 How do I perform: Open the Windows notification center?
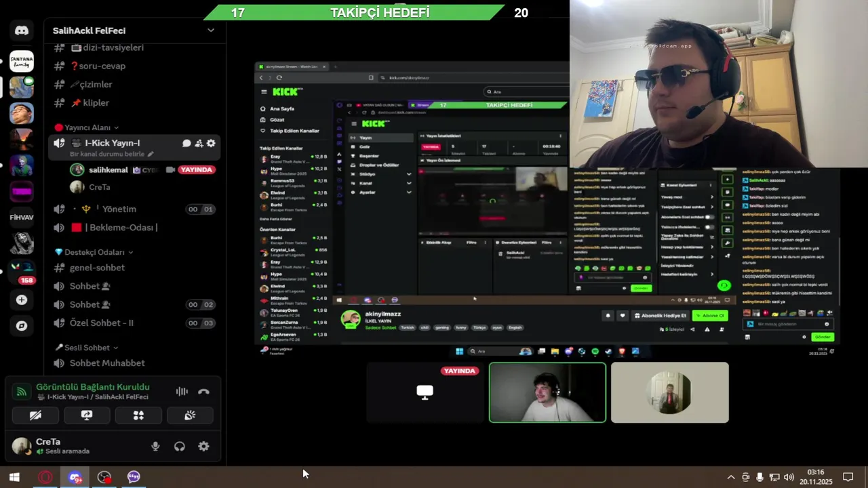click(848, 477)
